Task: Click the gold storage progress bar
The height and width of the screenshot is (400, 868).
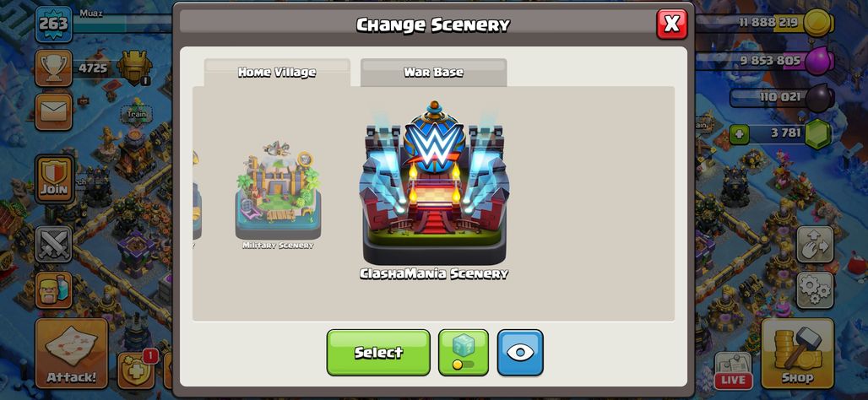Action: pyautogui.click(x=764, y=23)
